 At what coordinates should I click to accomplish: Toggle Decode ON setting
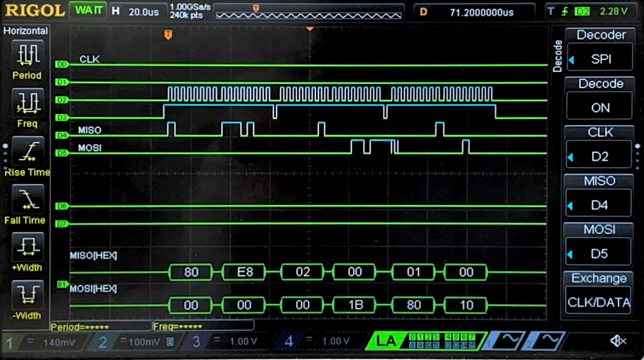click(x=599, y=108)
